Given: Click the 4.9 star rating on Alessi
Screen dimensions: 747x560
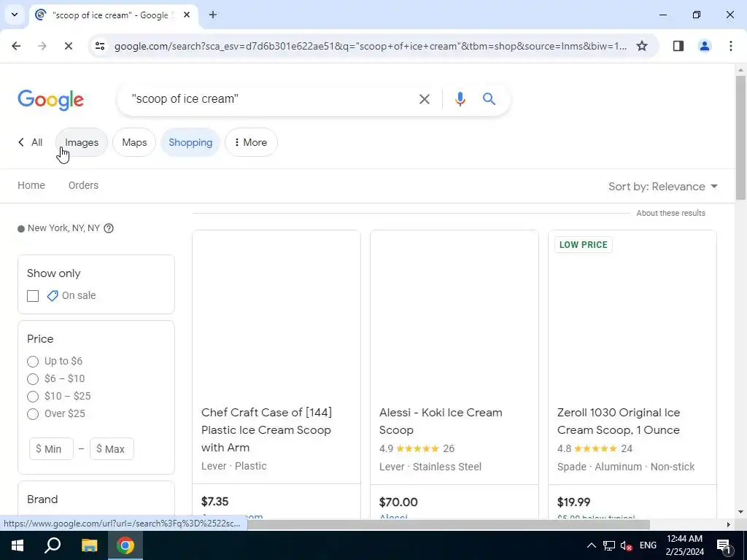Looking at the screenshot, I should click(x=417, y=448).
